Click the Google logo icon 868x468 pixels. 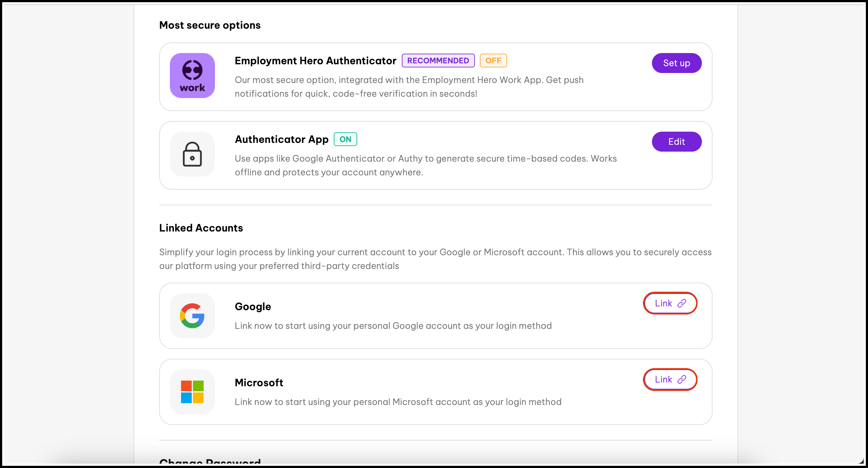(192, 315)
